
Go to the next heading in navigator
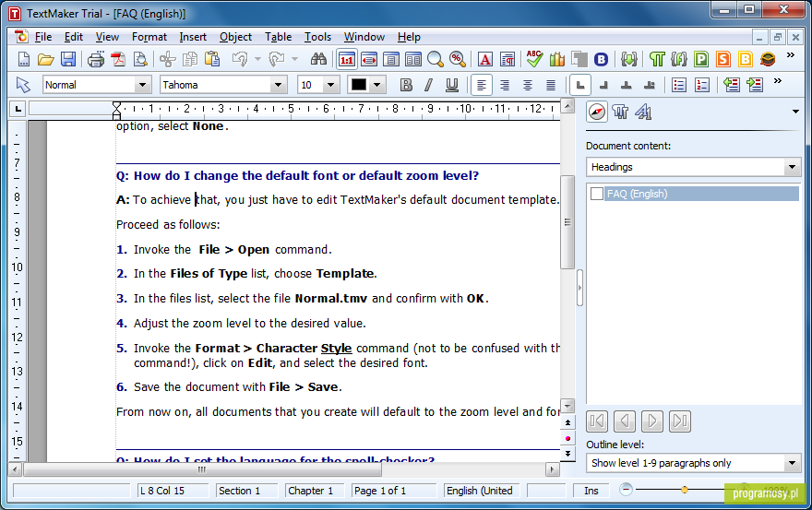coord(652,421)
